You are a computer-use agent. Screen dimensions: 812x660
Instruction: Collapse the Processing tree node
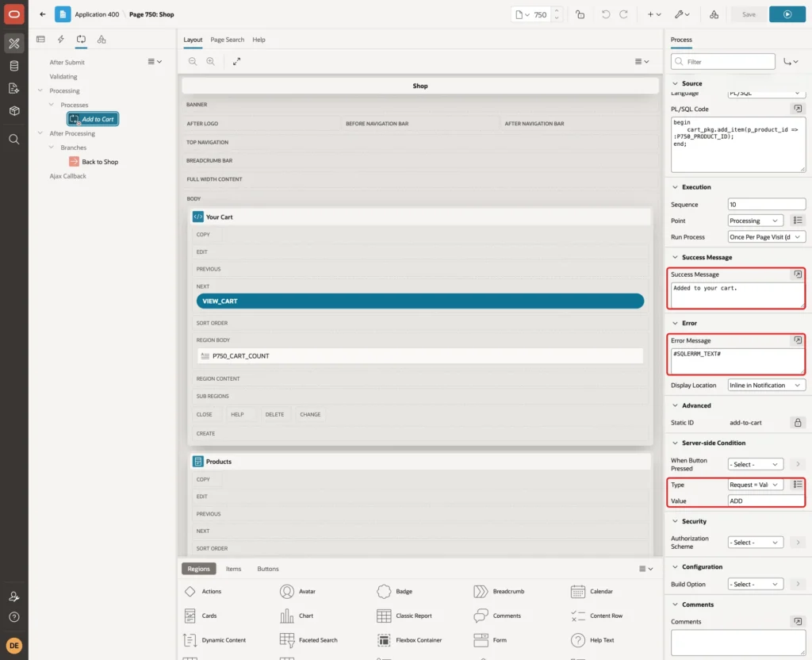40,90
